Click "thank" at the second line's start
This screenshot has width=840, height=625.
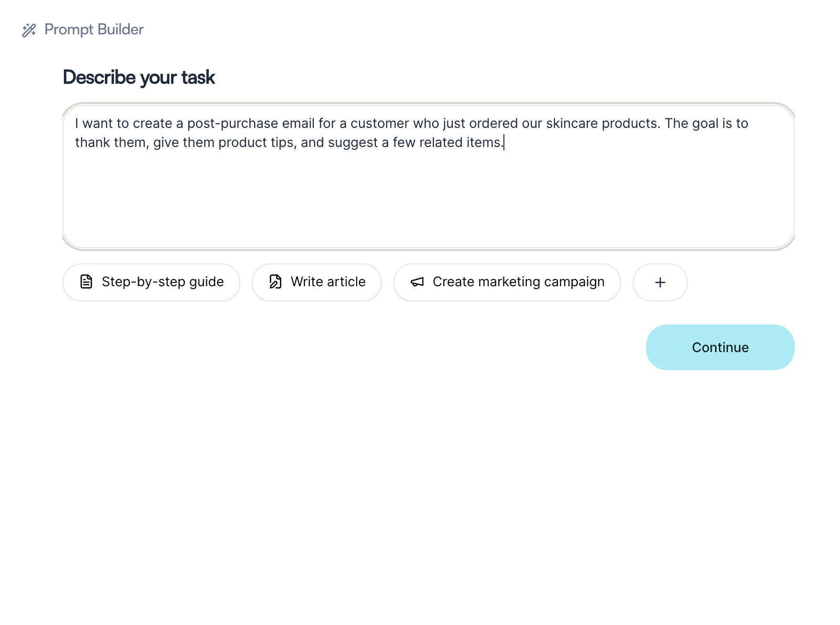[92, 143]
